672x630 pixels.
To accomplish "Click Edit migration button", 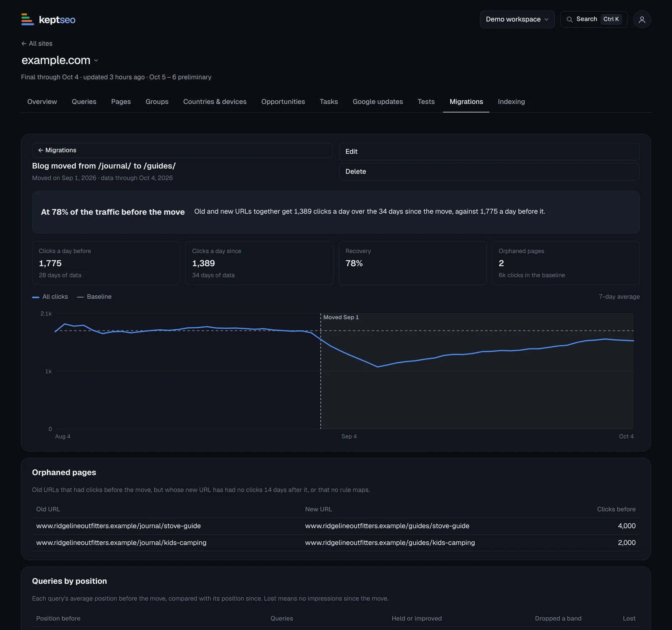I will pos(489,152).
